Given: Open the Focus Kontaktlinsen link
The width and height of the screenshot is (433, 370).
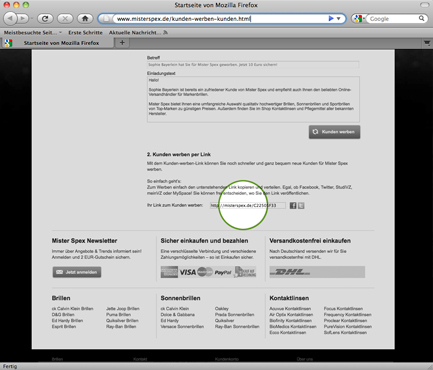Looking at the screenshot, I should point(343,308).
